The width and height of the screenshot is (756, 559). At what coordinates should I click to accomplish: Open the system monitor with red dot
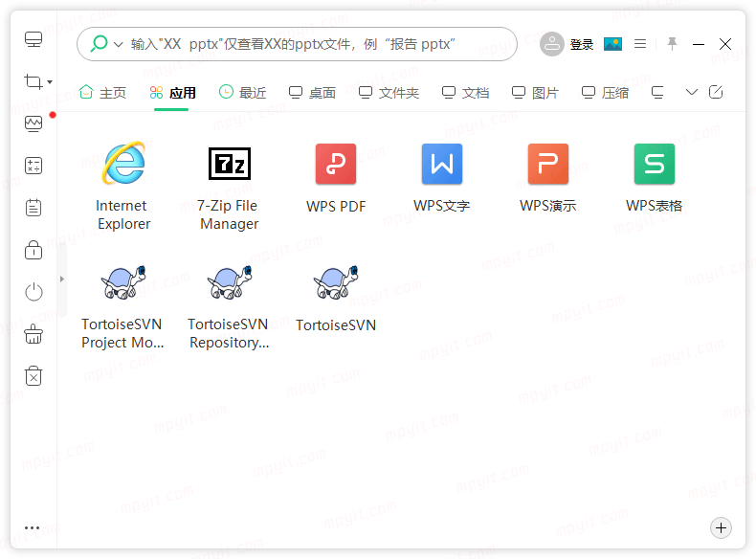click(33, 123)
